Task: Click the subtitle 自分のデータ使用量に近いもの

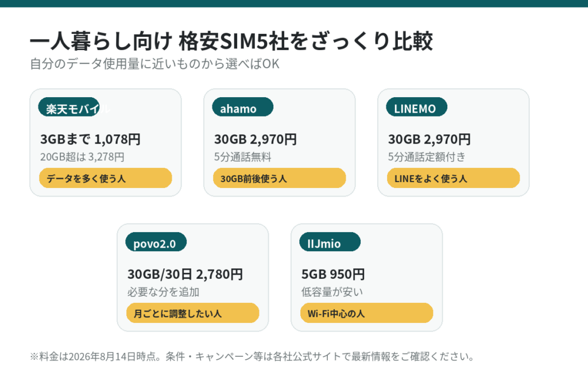Action: point(154,64)
